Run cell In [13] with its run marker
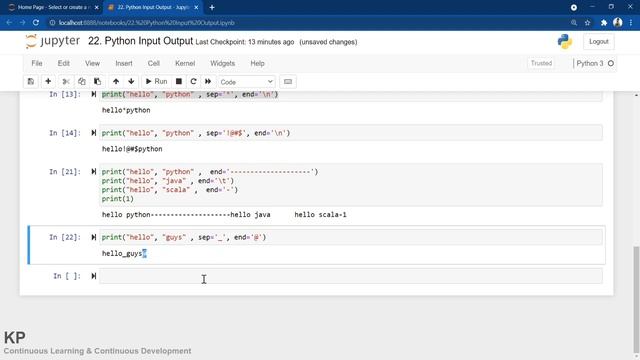The width and height of the screenshot is (640, 360). pyautogui.click(x=93, y=94)
